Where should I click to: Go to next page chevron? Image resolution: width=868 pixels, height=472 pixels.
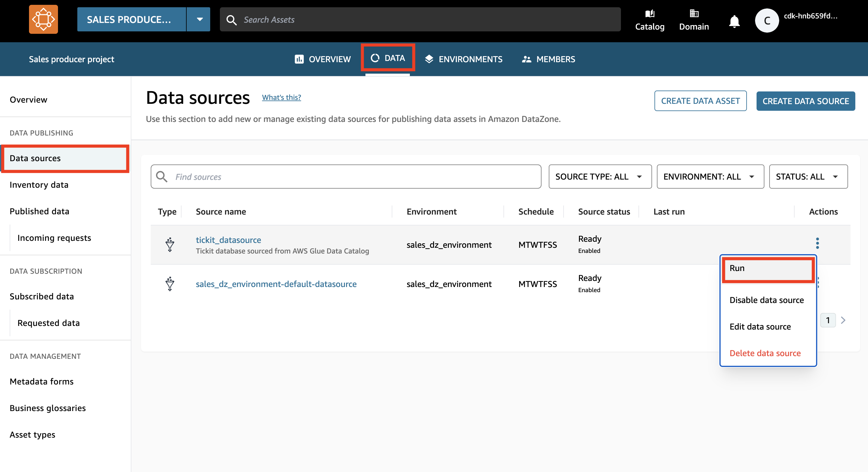tap(843, 320)
